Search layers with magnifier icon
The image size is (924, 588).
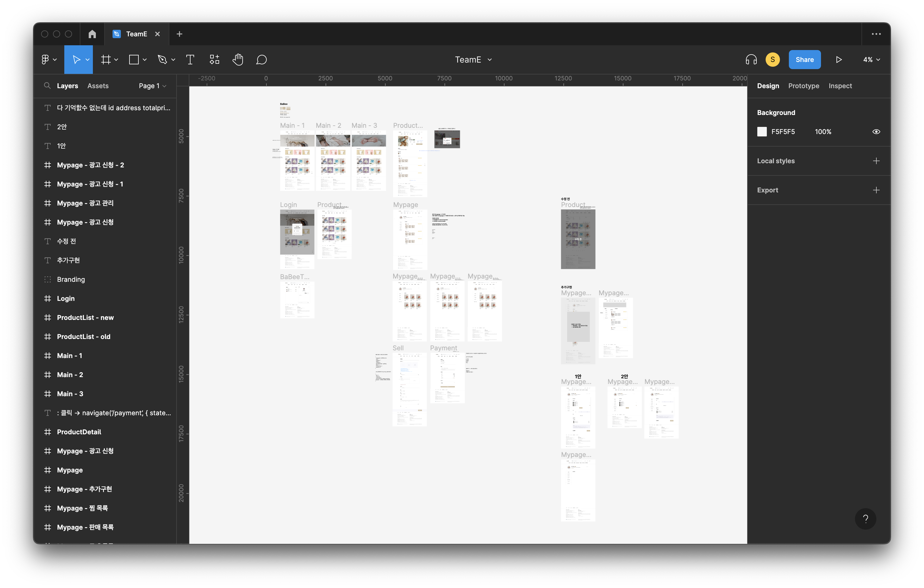(x=47, y=86)
